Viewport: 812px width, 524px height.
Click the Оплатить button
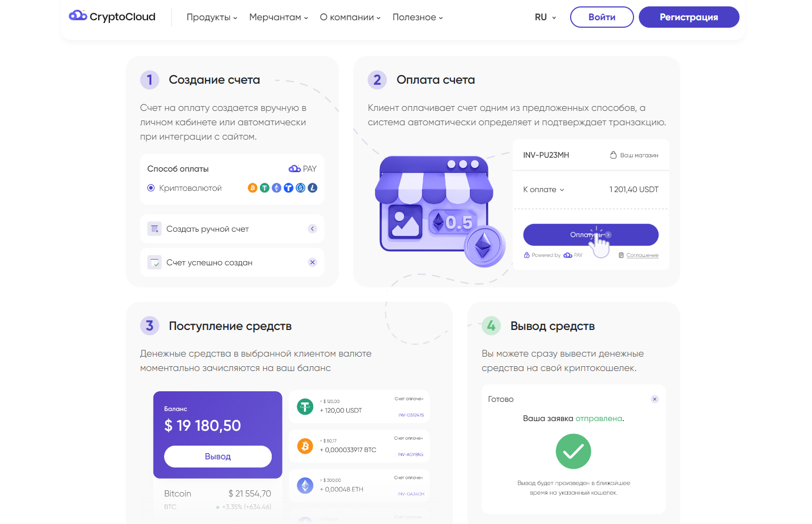[x=591, y=235]
